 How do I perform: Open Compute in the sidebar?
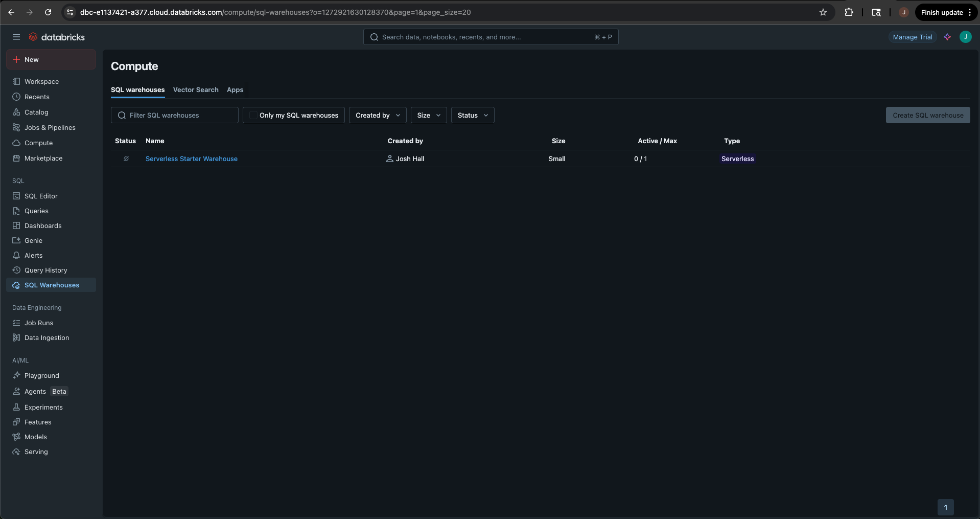click(x=51, y=143)
